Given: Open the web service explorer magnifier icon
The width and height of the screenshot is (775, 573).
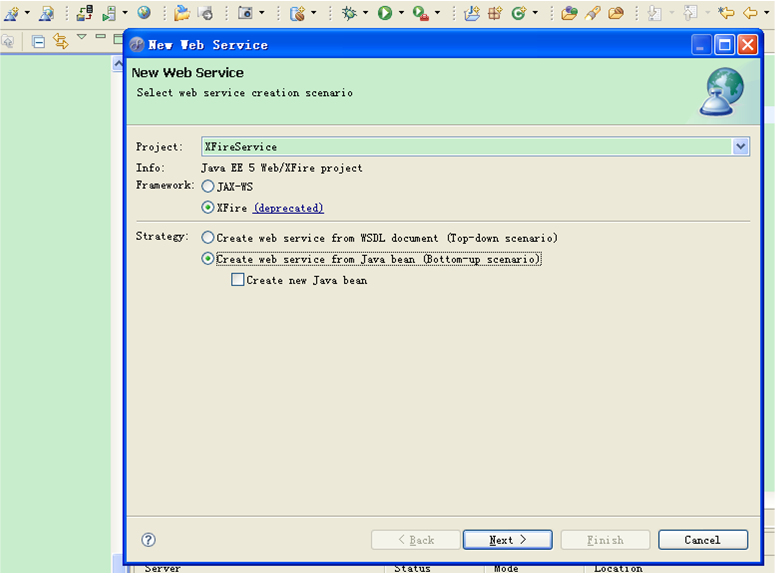Looking at the screenshot, I should tap(46, 13).
